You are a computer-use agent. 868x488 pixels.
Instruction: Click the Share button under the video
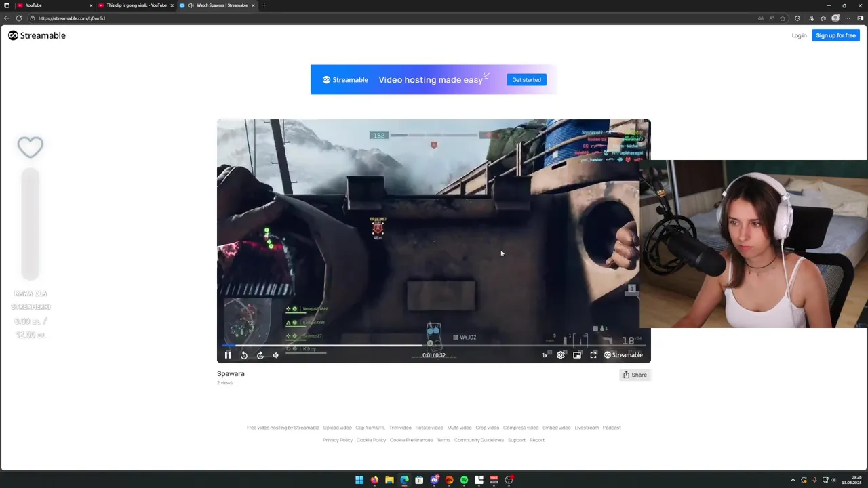pos(635,375)
